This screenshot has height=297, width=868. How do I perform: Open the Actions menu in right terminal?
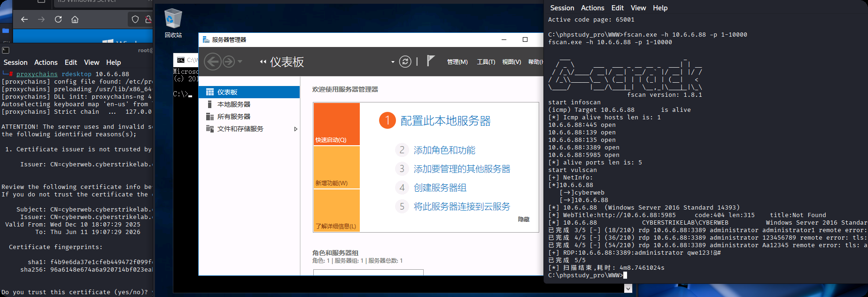click(592, 8)
